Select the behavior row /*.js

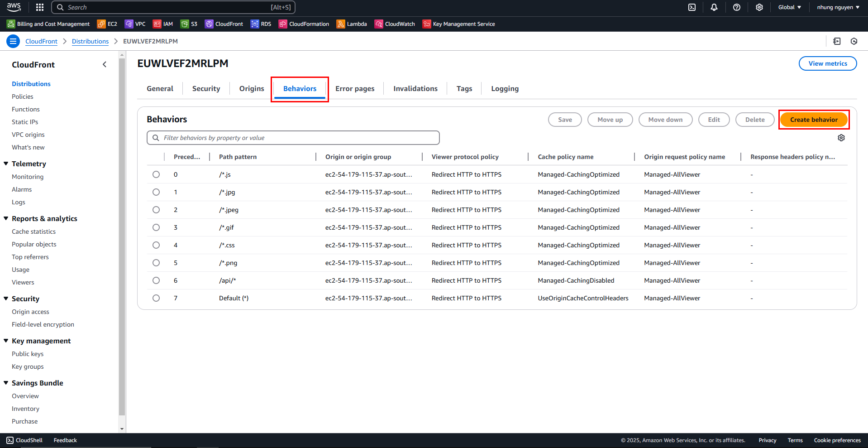156,174
